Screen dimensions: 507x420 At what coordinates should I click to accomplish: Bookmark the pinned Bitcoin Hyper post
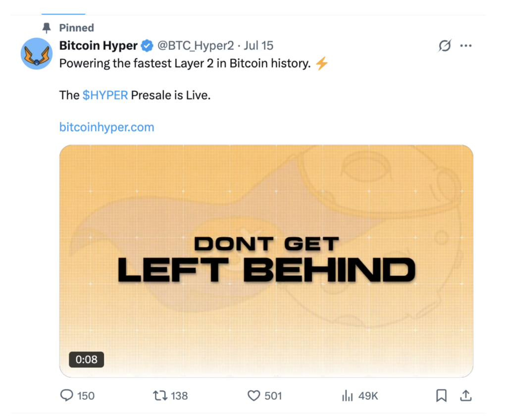pos(441,395)
